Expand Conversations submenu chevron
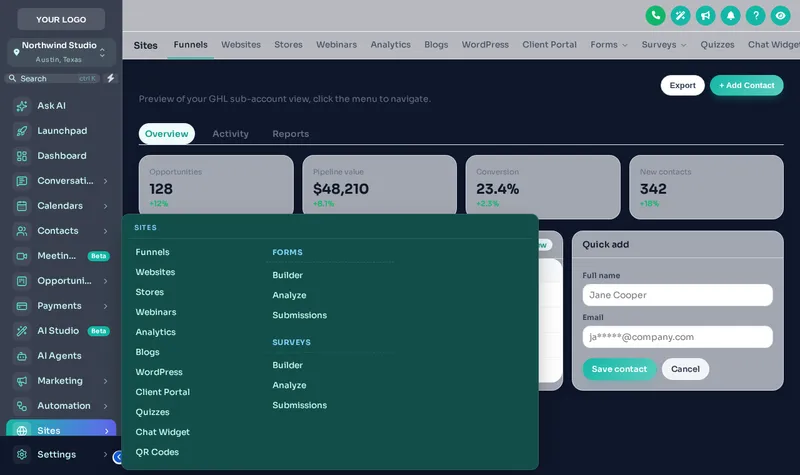 [106, 181]
